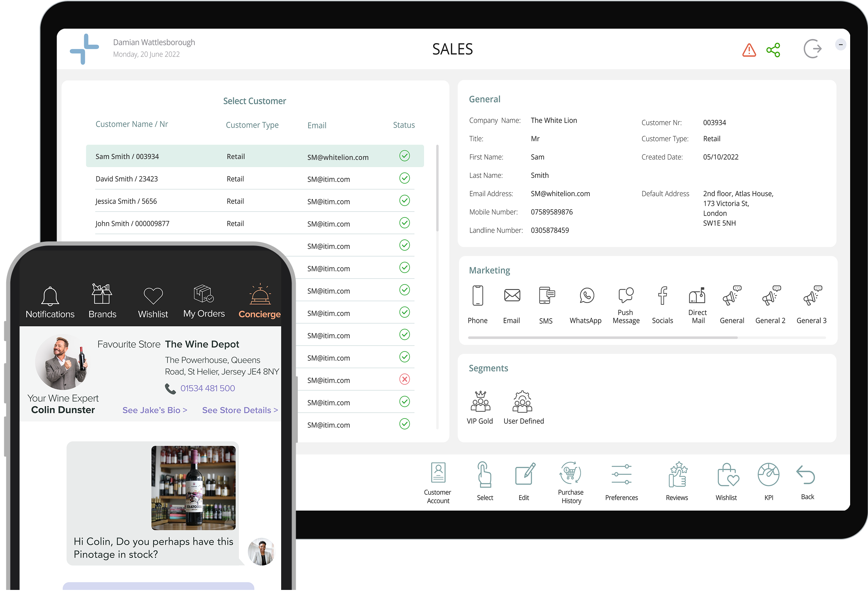Open Purchase History
868x592 pixels.
571,483
